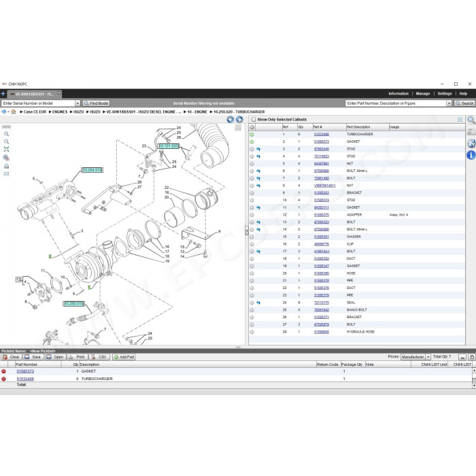The height and width of the screenshot is (476, 476).
Task: Toggle select-all circle in parts table header
Action: click(x=252, y=127)
